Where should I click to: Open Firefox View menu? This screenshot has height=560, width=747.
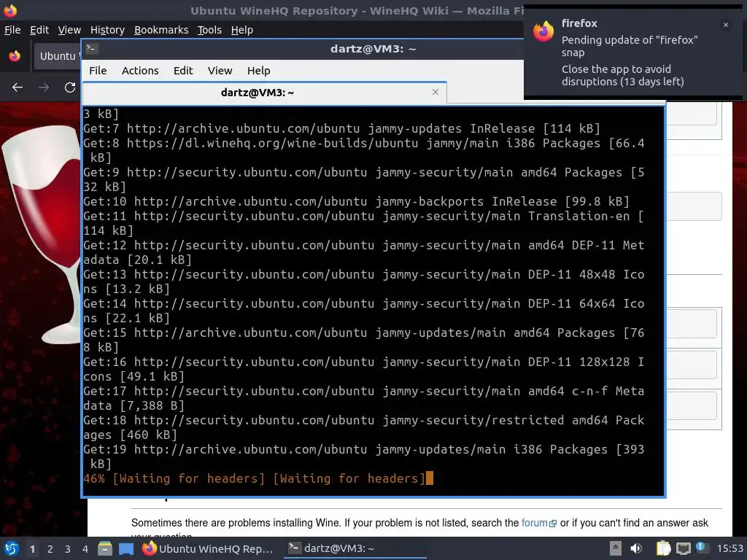point(69,30)
